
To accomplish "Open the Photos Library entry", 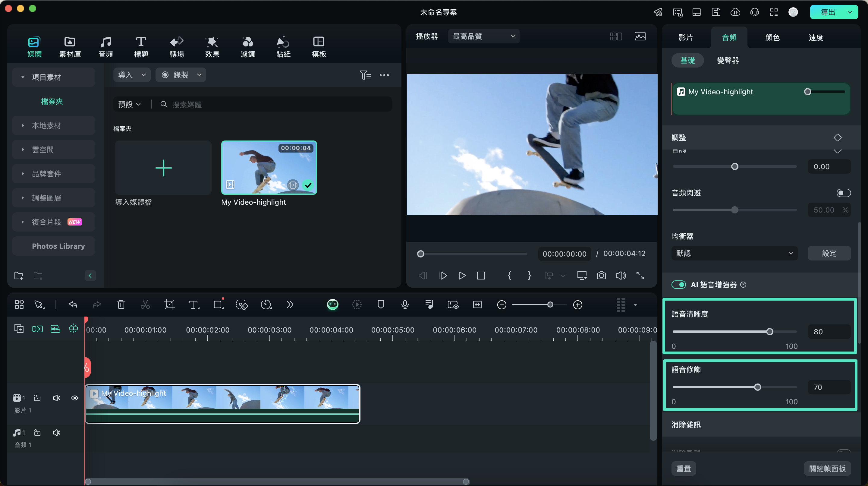I will [x=53, y=246].
